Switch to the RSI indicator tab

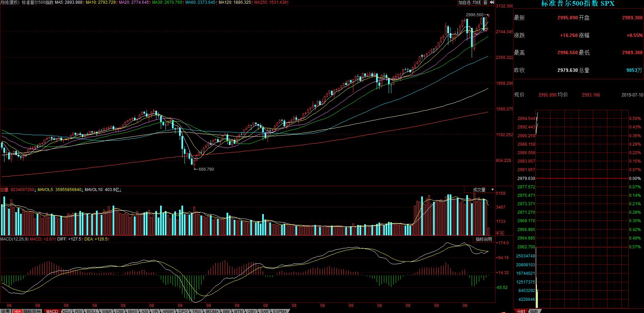click(79, 311)
